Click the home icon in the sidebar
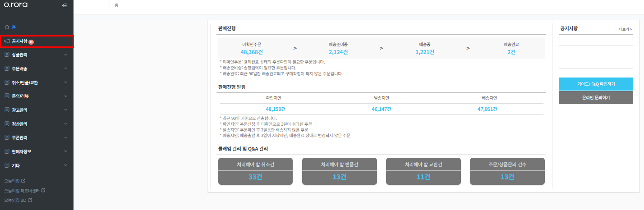Viewport: 644px width, 210px height. (7, 27)
